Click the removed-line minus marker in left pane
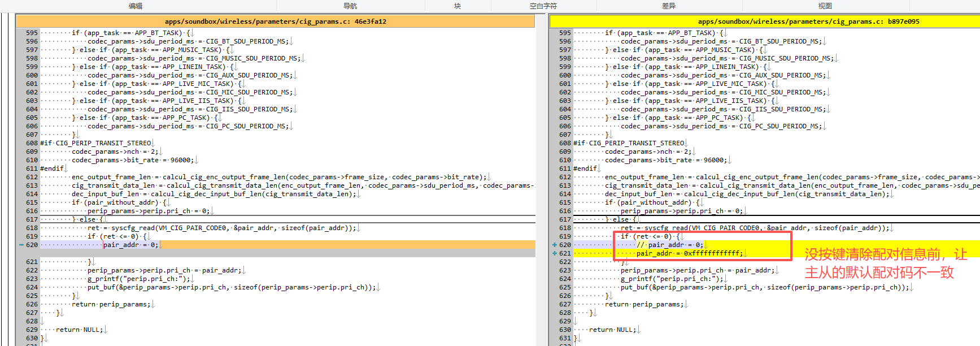The image size is (980, 346). pyautogui.click(x=21, y=245)
